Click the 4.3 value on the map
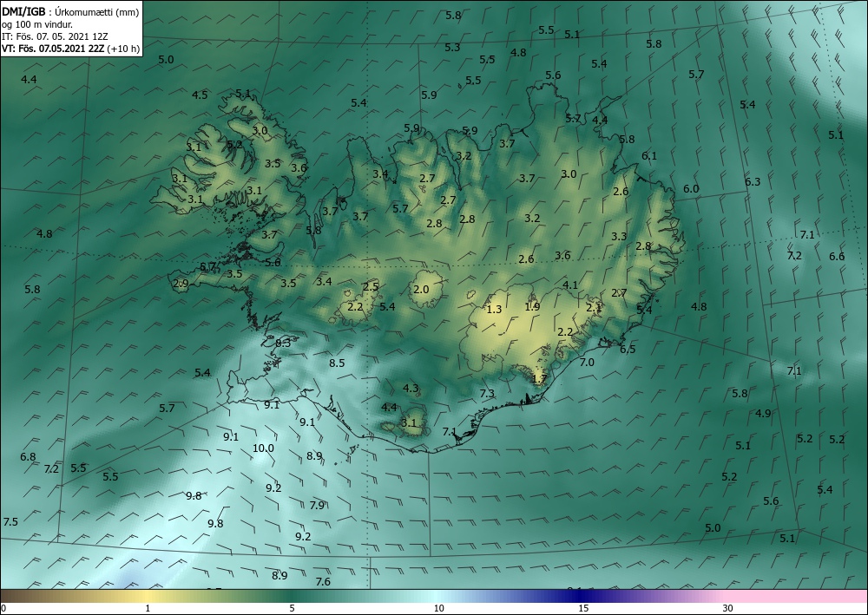This screenshot has width=868, height=615. tap(411, 389)
